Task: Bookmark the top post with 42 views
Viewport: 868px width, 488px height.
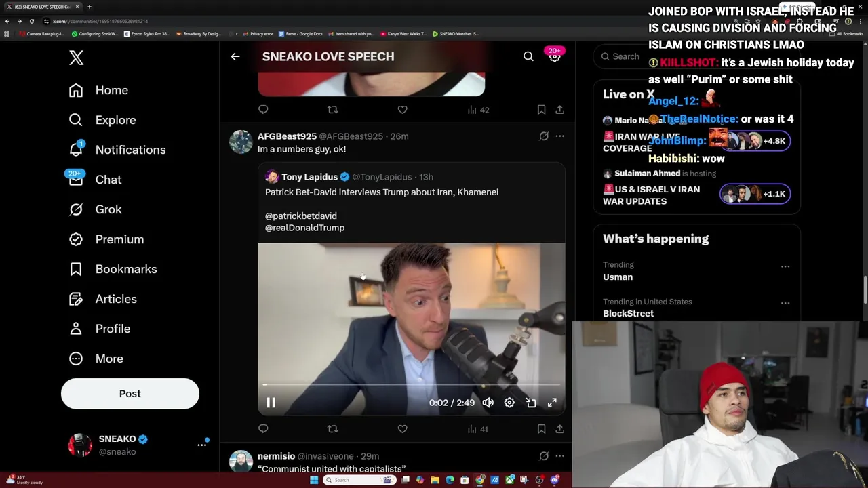Action: point(541,109)
